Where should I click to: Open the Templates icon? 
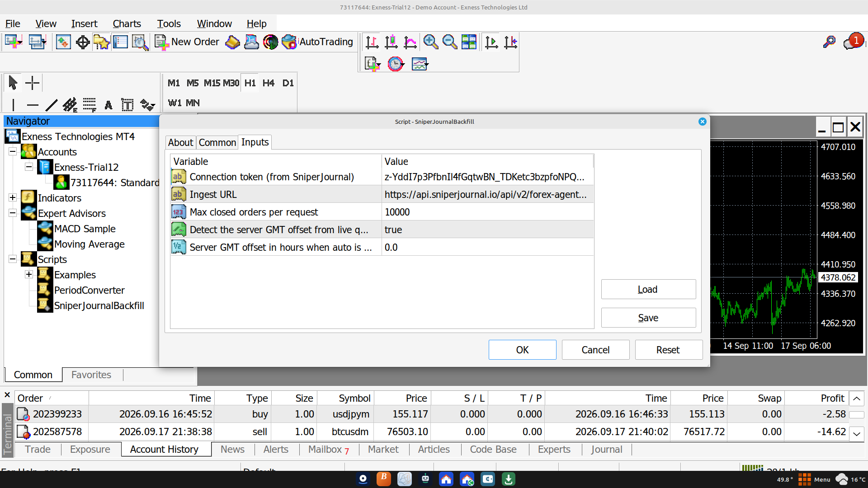coord(420,64)
